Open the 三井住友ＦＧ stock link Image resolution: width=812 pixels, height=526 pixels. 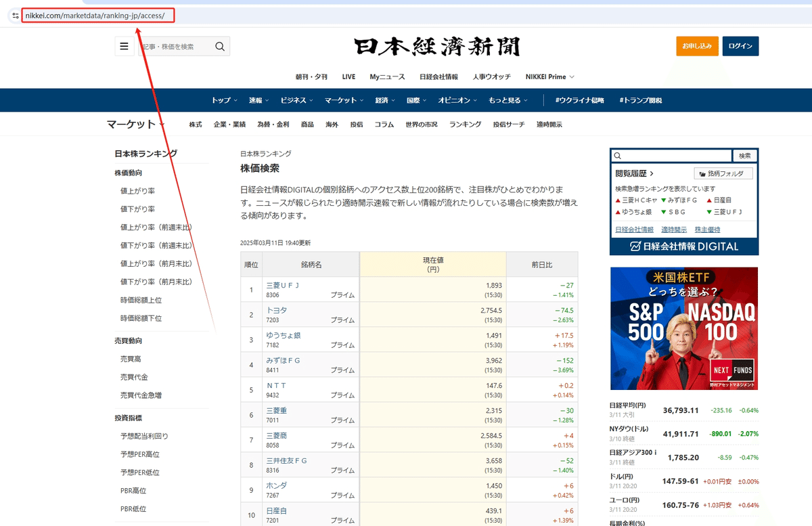(x=287, y=460)
